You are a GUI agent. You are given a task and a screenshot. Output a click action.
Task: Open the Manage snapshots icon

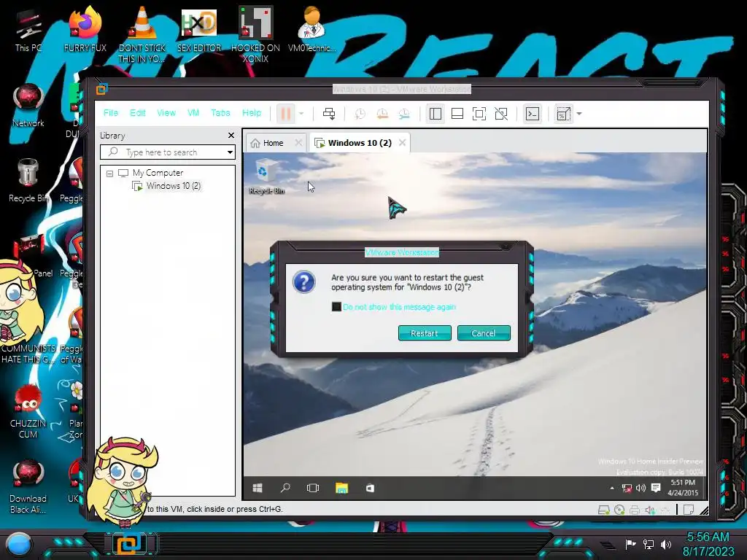pos(404,114)
